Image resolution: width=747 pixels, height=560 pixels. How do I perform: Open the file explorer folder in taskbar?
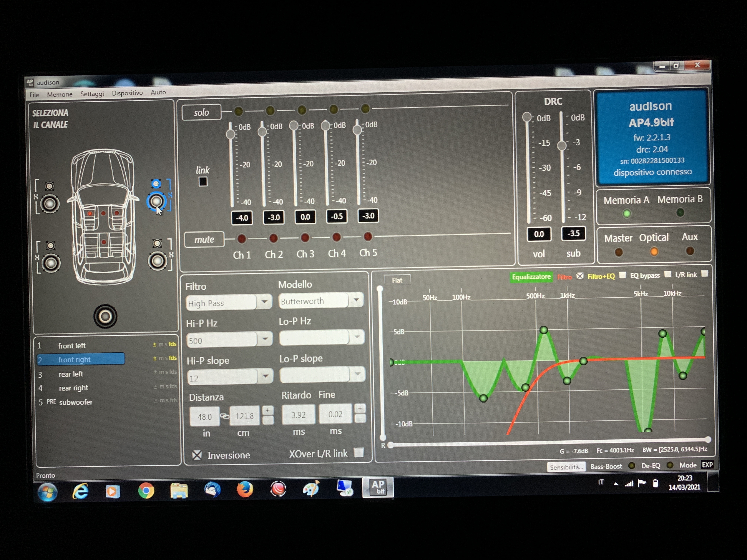point(179,491)
